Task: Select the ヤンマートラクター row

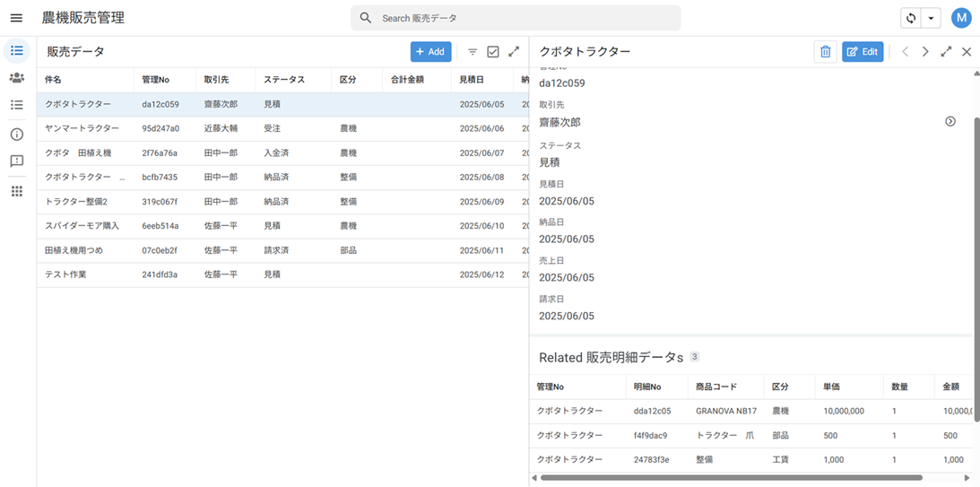Action: (x=282, y=129)
